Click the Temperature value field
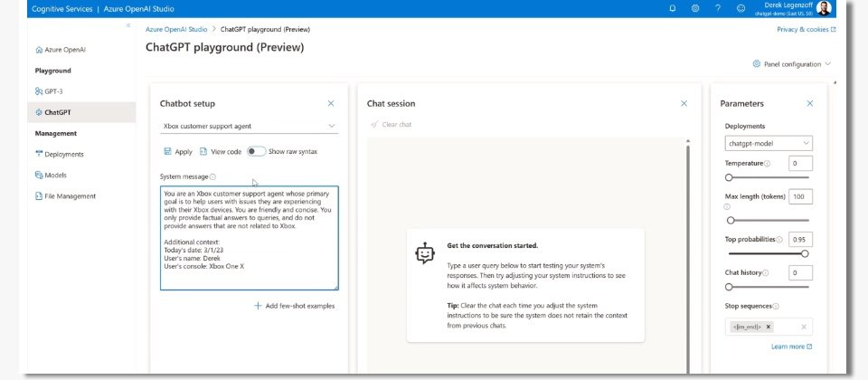The width and height of the screenshot is (868, 380). 800,164
